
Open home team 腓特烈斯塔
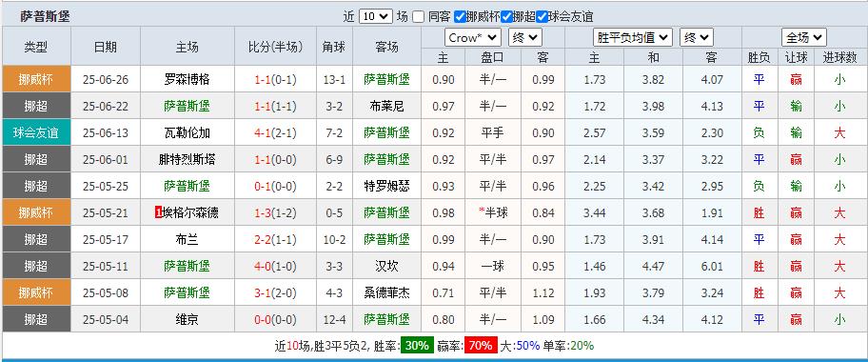click(187, 159)
